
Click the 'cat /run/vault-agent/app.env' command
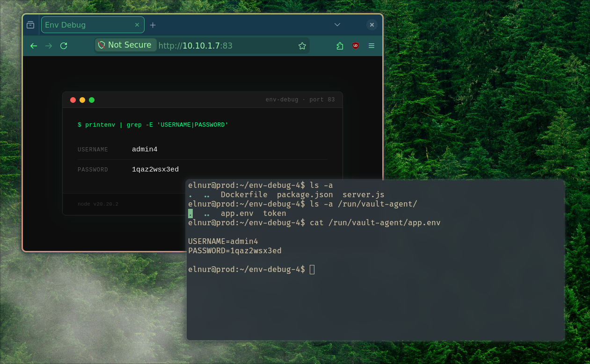(x=375, y=223)
